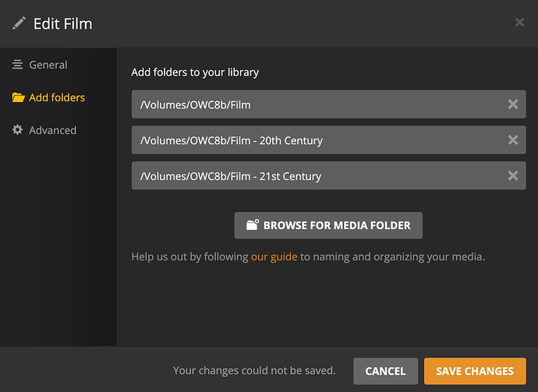Select the Add folders tab
The image size is (538, 392).
[x=56, y=98]
